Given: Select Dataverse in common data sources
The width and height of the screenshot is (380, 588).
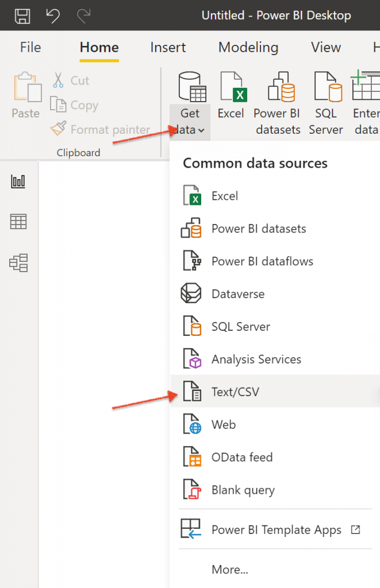Looking at the screenshot, I should coord(237,294).
